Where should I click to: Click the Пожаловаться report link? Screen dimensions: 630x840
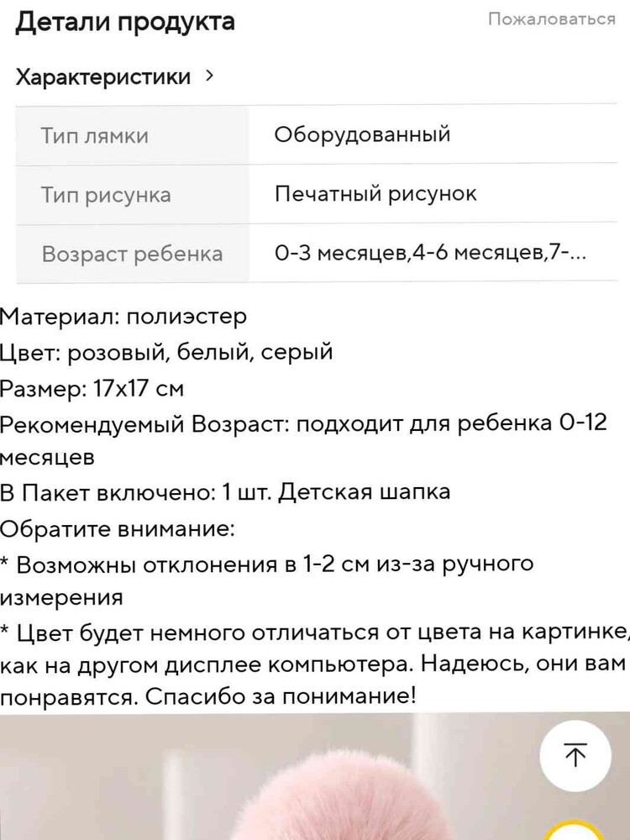pyautogui.click(x=551, y=19)
